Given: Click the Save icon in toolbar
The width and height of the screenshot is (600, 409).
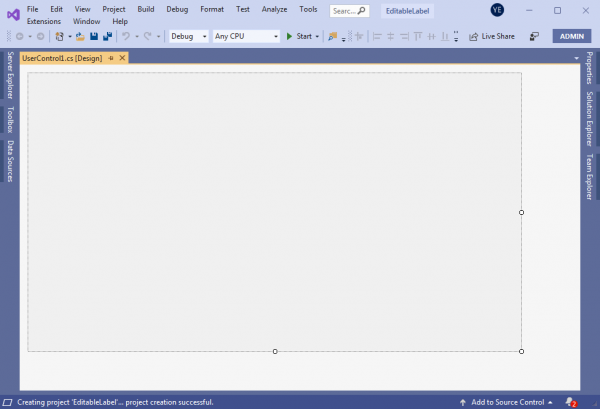Looking at the screenshot, I should [x=93, y=36].
